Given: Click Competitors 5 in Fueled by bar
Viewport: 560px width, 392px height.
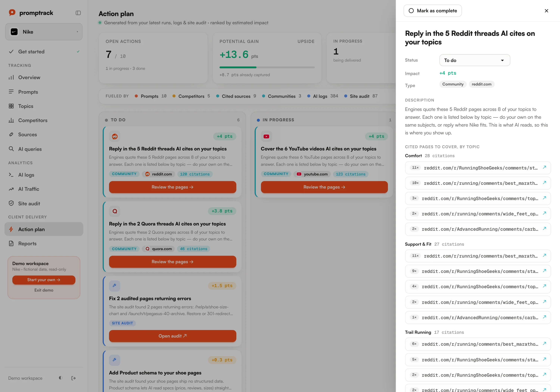Looking at the screenshot, I should click(191, 96).
